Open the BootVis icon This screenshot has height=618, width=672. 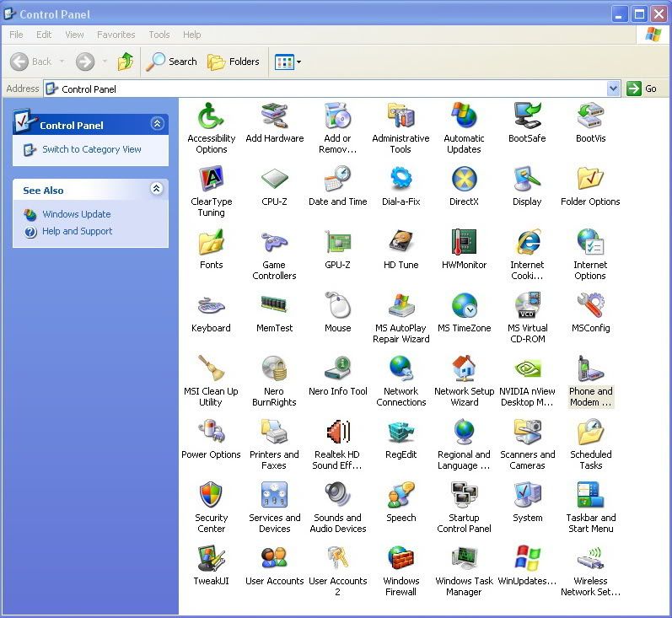point(590,116)
